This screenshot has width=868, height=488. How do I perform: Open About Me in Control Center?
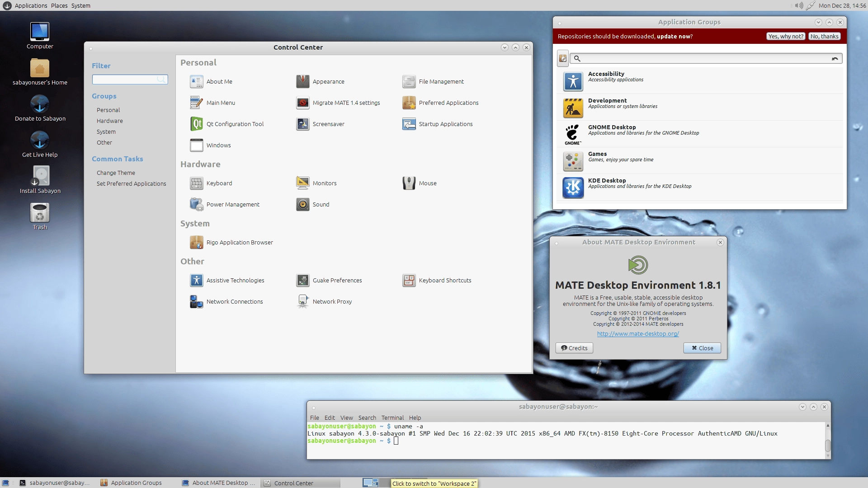[211, 82]
